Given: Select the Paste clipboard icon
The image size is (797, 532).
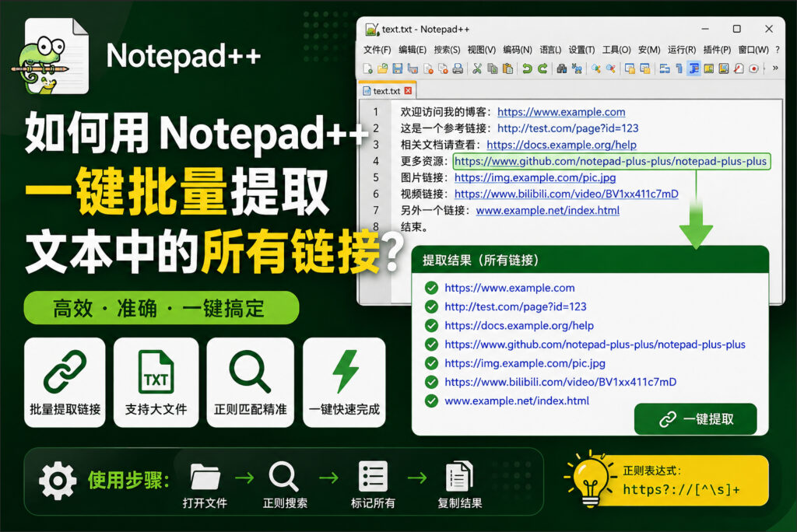Looking at the screenshot, I should pyautogui.click(x=507, y=68).
